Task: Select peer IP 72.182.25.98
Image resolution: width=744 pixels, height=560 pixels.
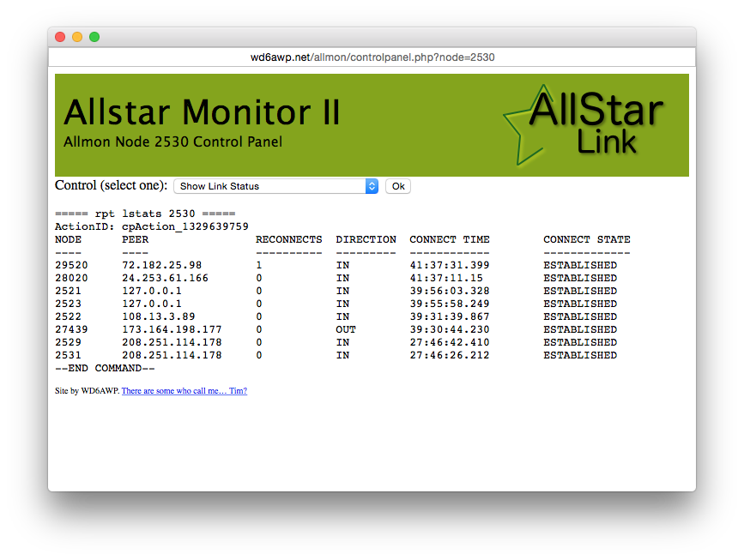Action: click(162, 265)
